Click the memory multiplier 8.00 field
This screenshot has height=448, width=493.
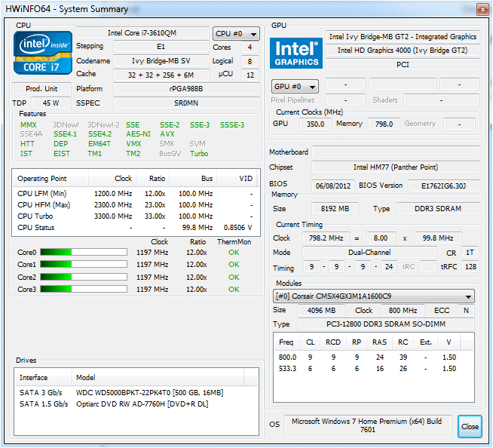tap(381, 238)
